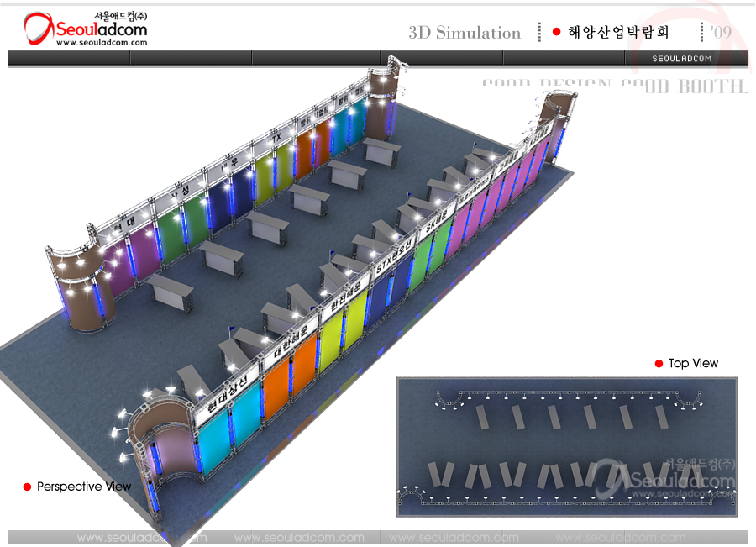Viewport: 756px width, 547px height.
Task: Click the Perspective View label
Action: tap(84, 487)
